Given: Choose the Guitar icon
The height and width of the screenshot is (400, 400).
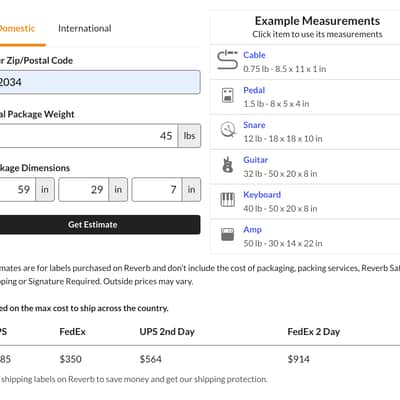Looking at the screenshot, I should pyautogui.click(x=228, y=165).
